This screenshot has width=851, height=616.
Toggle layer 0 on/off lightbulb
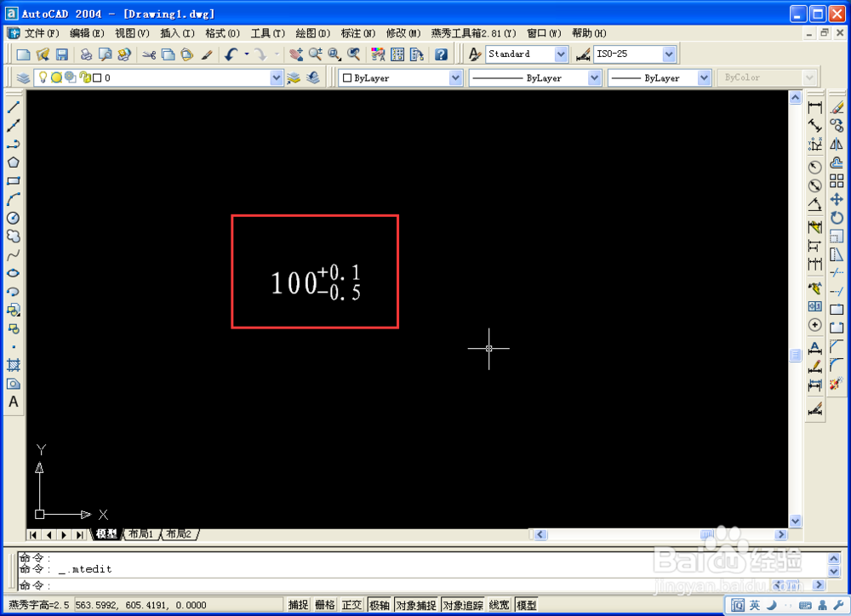pos(43,77)
